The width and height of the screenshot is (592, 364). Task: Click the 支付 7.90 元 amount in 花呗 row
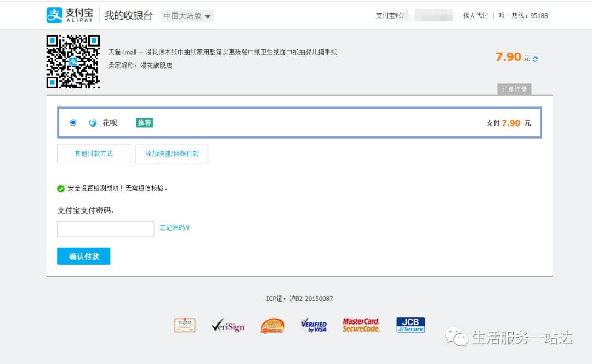[508, 123]
